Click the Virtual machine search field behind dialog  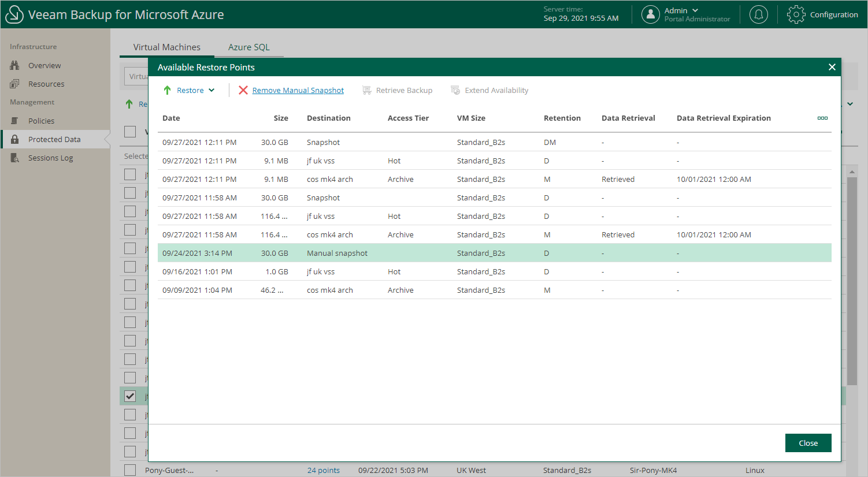coord(136,76)
